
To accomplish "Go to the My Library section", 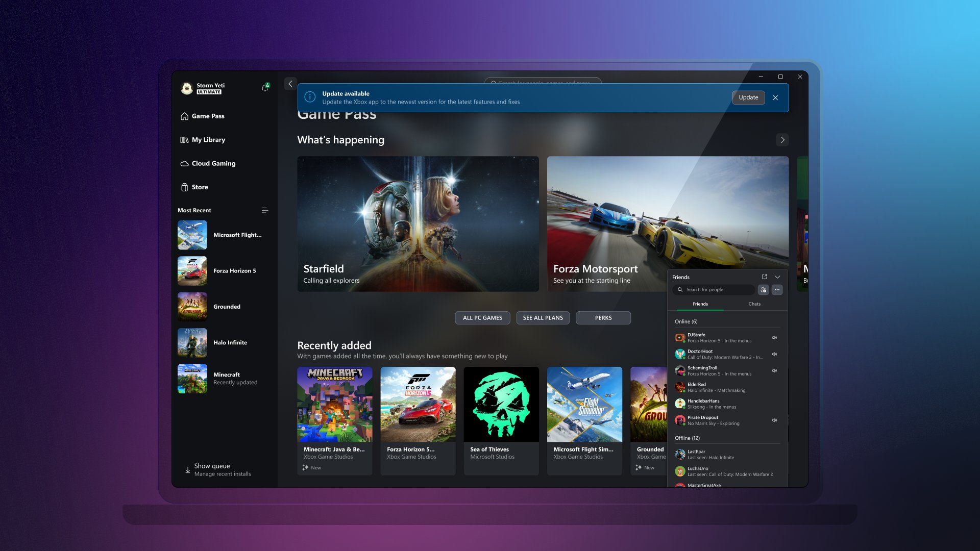I will coord(208,140).
